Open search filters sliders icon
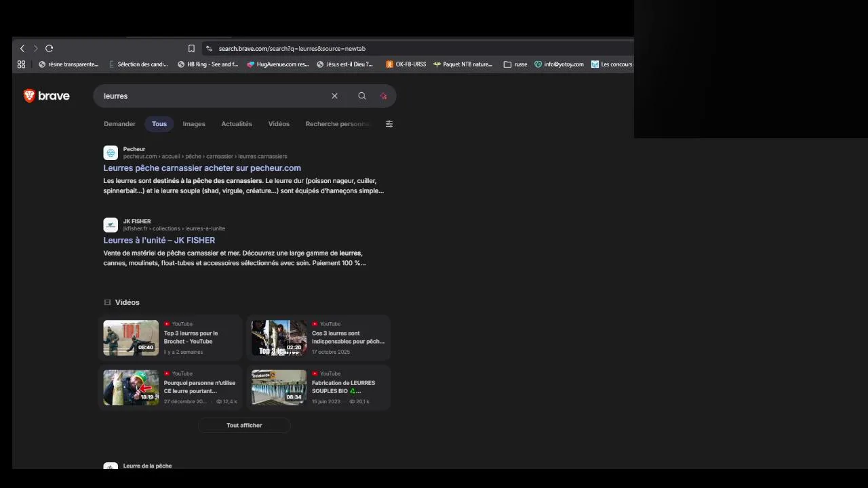Screen dimensions: 868x488 click(x=389, y=124)
